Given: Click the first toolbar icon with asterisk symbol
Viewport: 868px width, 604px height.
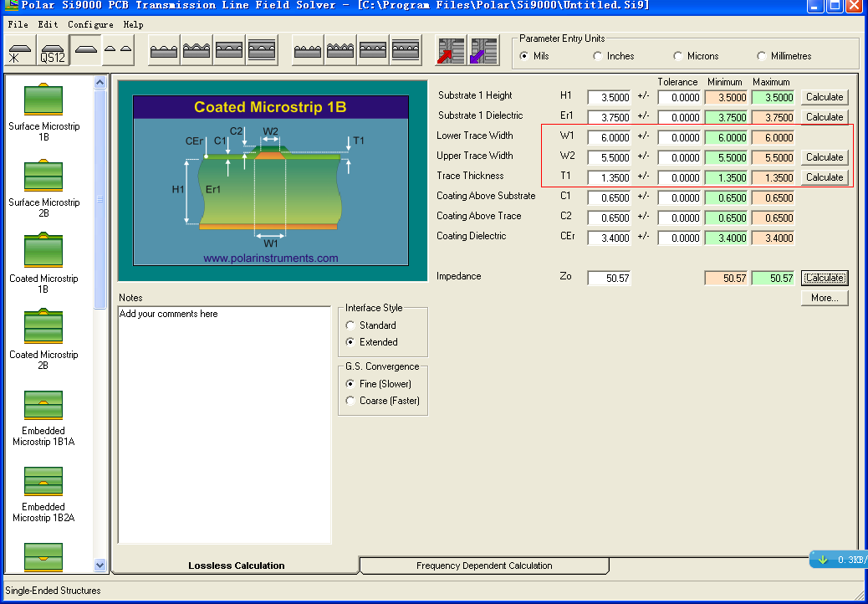Looking at the screenshot, I should coord(20,50).
